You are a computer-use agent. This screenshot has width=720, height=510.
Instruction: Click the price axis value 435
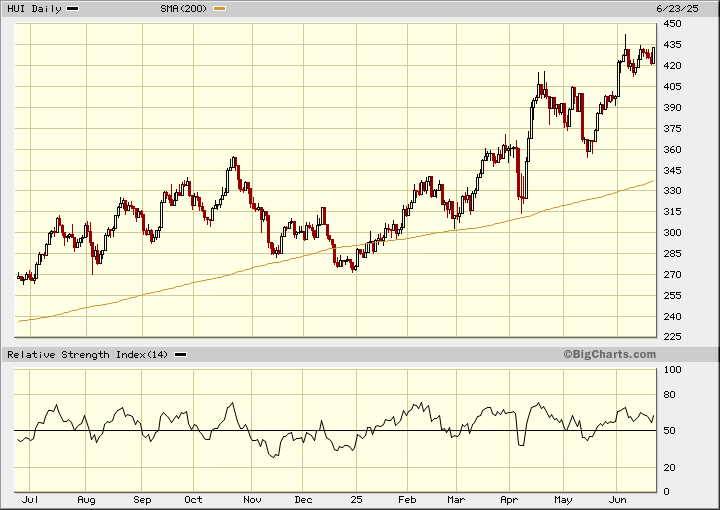pos(672,45)
